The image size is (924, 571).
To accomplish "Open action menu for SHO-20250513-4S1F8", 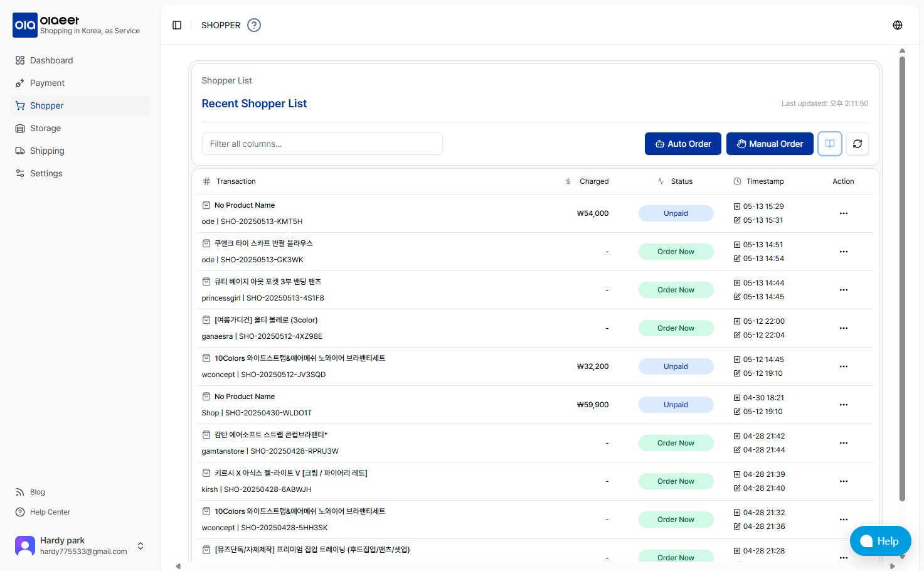I will (844, 290).
